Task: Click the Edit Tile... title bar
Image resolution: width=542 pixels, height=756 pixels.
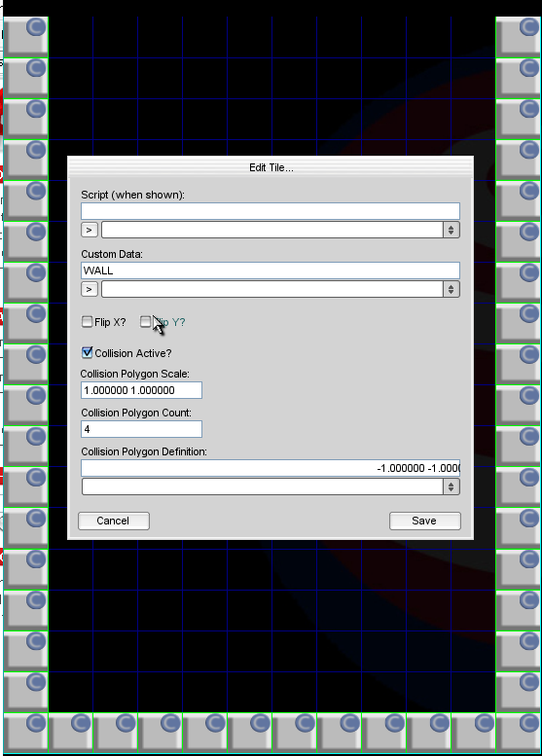Action: tap(271, 167)
